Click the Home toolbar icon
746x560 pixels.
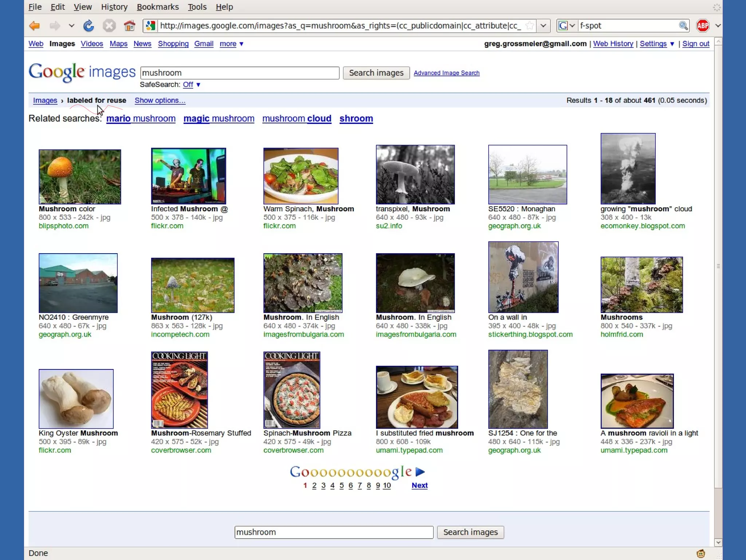pyautogui.click(x=129, y=26)
